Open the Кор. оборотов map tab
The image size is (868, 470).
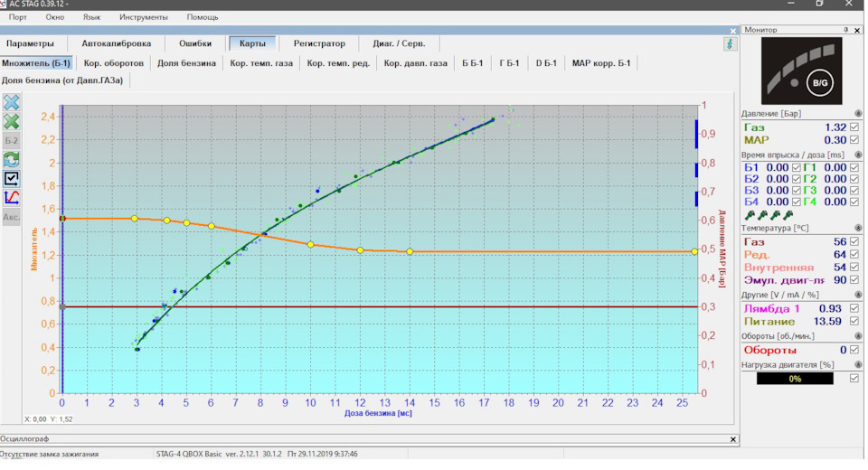(x=114, y=63)
